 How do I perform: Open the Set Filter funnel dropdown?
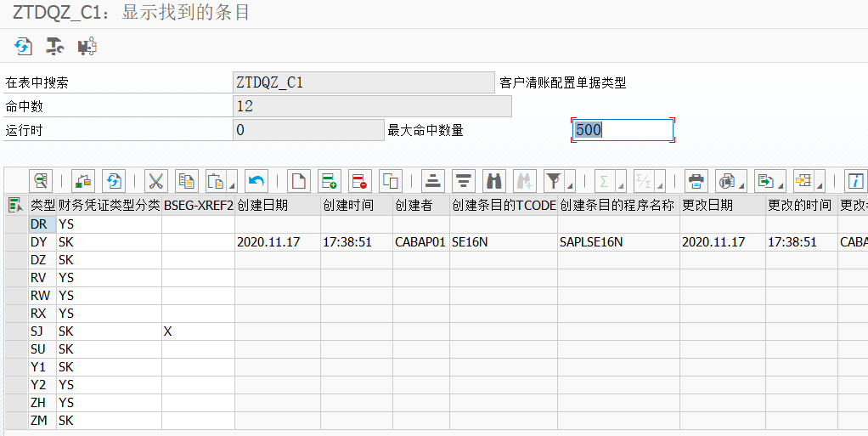point(559,181)
